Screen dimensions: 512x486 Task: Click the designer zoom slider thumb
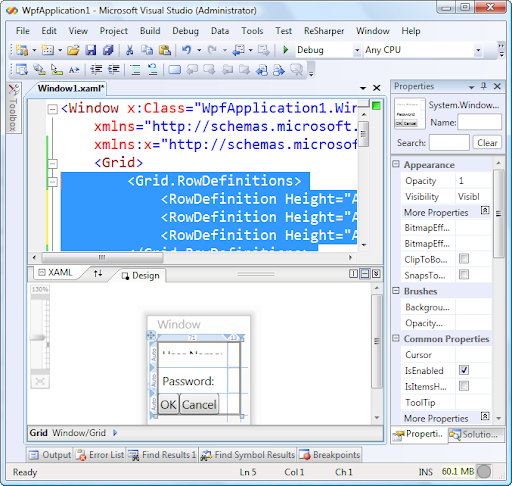[x=37, y=337]
